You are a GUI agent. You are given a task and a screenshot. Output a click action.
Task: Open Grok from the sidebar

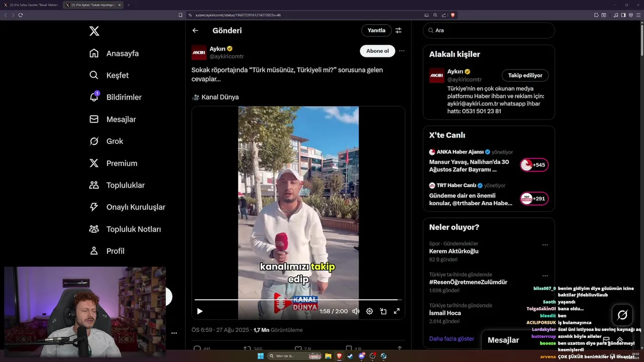pyautogui.click(x=106, y=141)
